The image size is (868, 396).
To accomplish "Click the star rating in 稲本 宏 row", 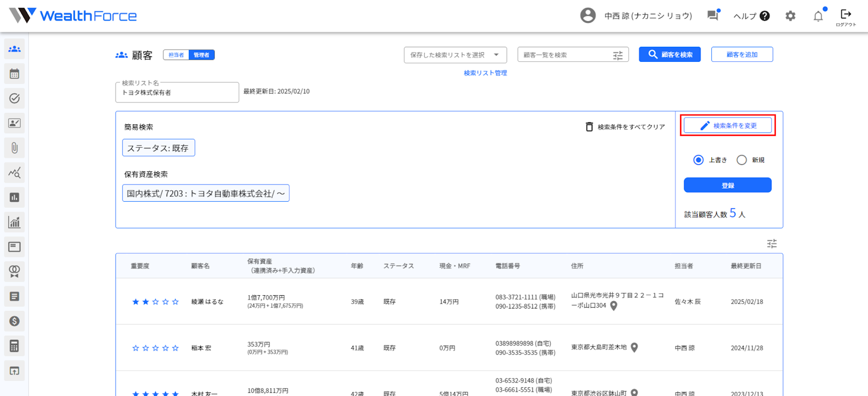I will click(156, 348).
